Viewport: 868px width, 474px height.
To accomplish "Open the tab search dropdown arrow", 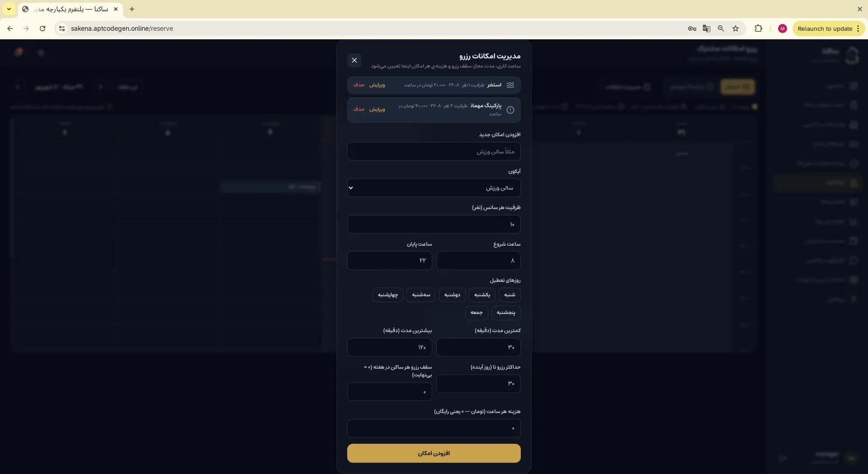I will (9, 9).
